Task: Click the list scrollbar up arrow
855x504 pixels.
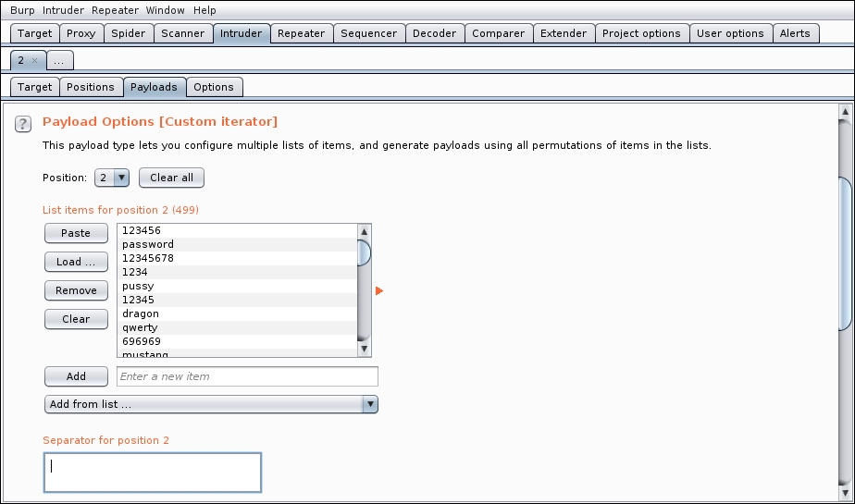Action: click(365, 231)
